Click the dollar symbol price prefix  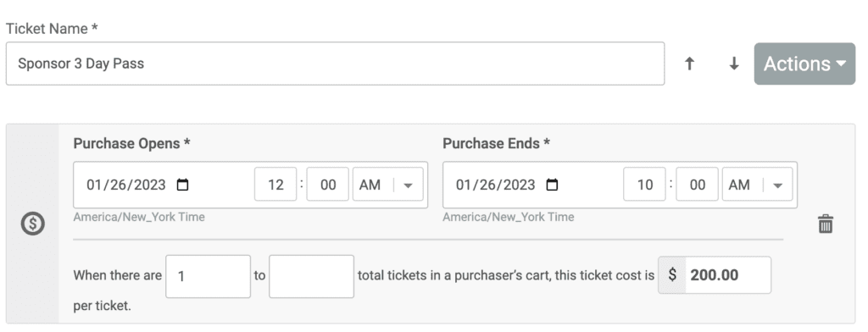672,275
